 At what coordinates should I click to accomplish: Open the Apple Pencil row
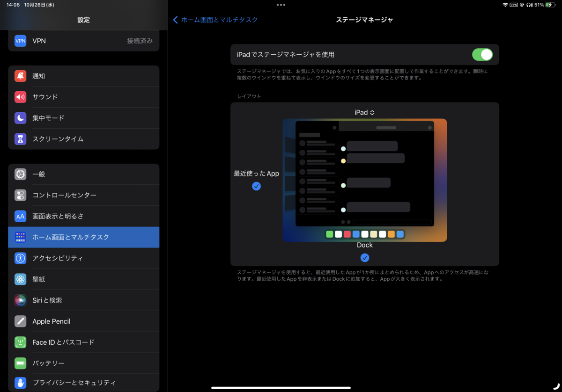coord(84,321)
